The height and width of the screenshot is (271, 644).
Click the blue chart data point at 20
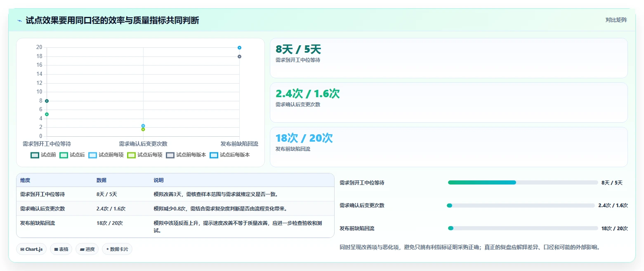click(x=239, y=47)
